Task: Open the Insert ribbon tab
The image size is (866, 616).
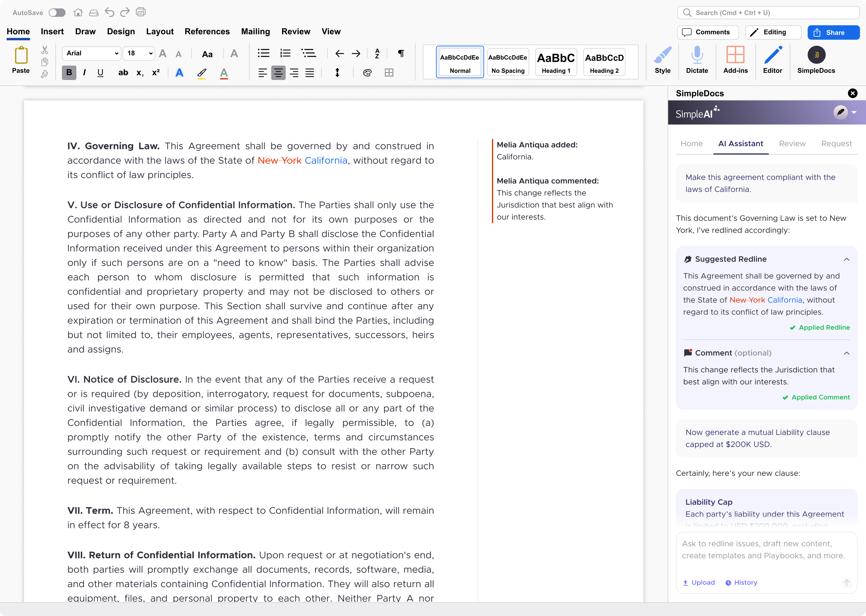Action: click(52, 32)
